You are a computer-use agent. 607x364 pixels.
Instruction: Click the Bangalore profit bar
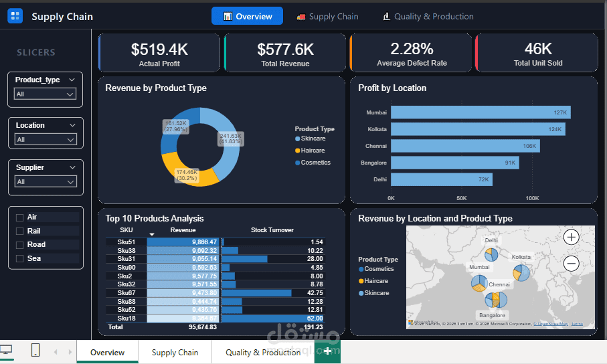[x=455, y=163]
